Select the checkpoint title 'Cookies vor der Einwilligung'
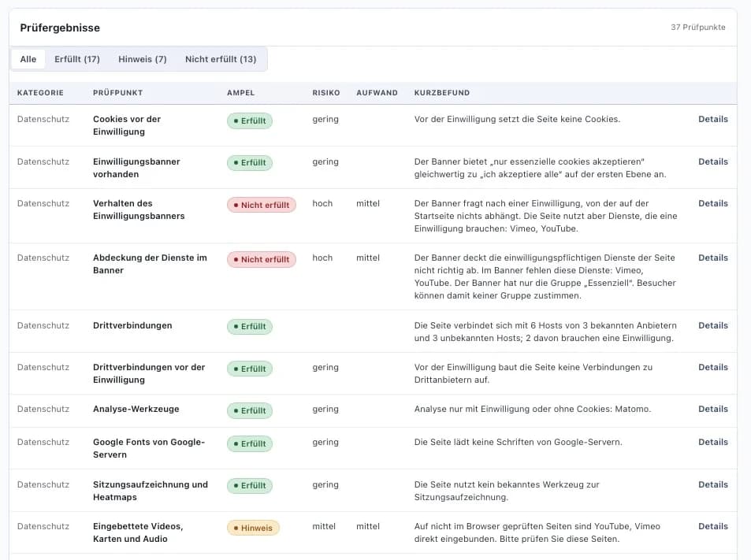The width and height of the screenshot is (751, 560). click(127, 125)
